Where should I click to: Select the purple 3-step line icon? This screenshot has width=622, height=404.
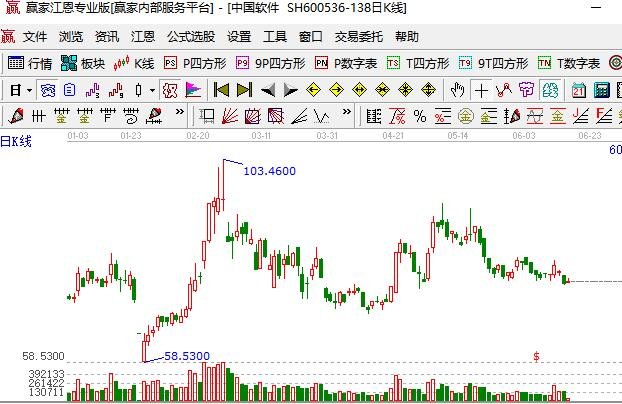click(93, 90)
